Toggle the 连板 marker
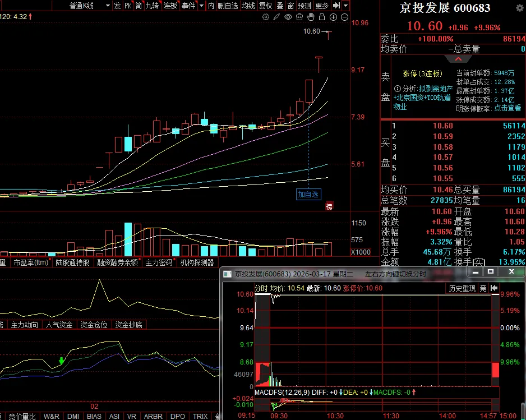Viewport: 526px width, 420px height. tap(170, 6)
